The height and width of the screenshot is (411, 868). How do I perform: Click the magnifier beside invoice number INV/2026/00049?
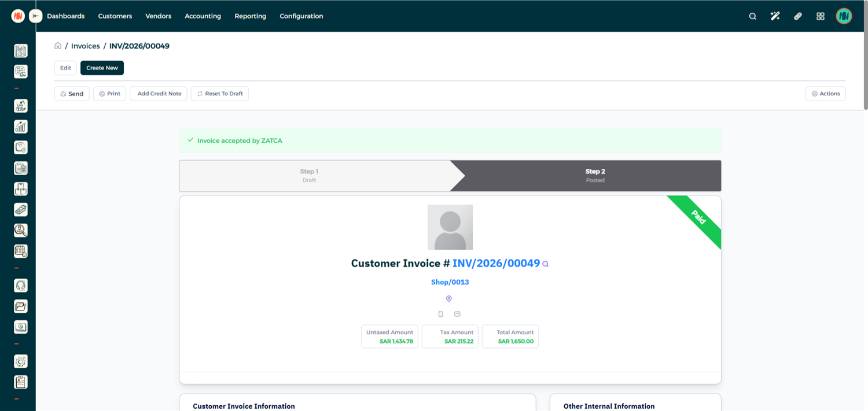point(545,264)
